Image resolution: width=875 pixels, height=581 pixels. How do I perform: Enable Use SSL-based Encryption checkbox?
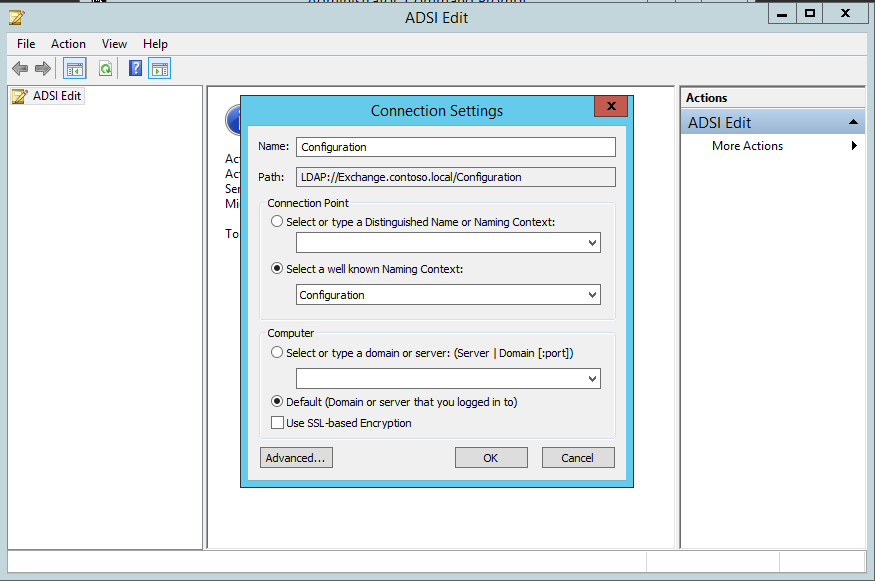click(277, 423)
